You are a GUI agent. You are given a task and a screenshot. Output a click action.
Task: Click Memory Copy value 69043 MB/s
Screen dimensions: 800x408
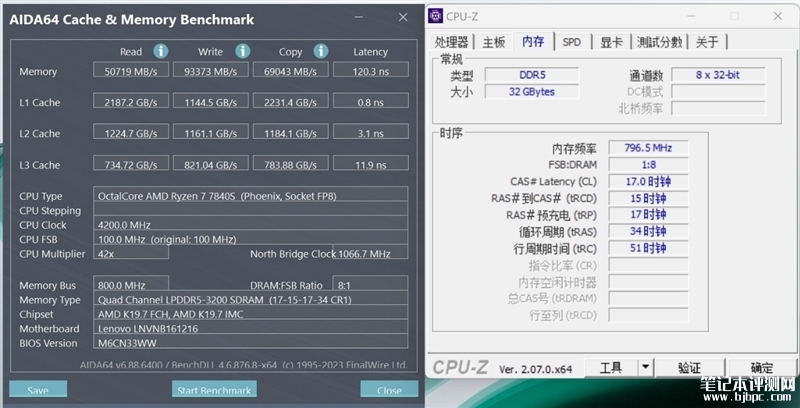coord(291,70)
